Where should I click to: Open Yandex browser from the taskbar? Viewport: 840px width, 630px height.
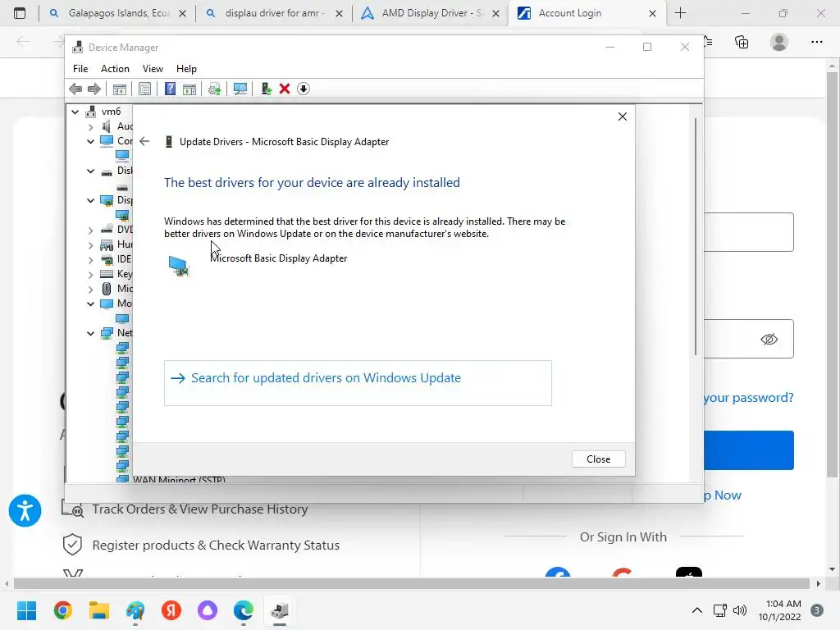[171, 610]
